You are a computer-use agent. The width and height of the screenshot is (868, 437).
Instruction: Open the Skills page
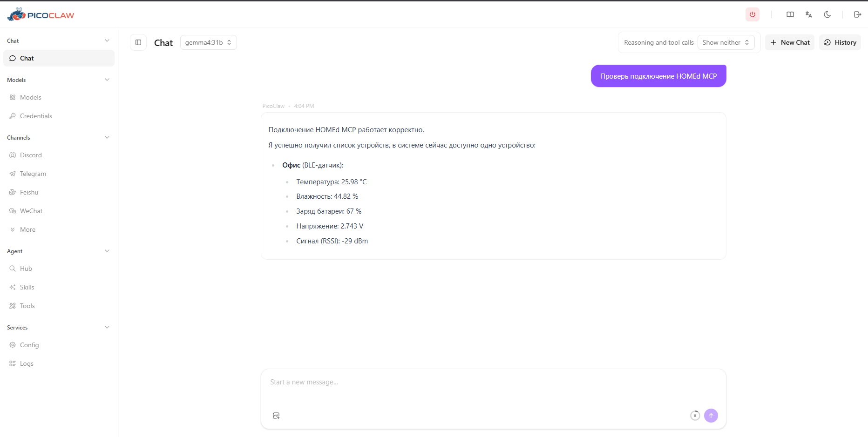tap(59, 287)
